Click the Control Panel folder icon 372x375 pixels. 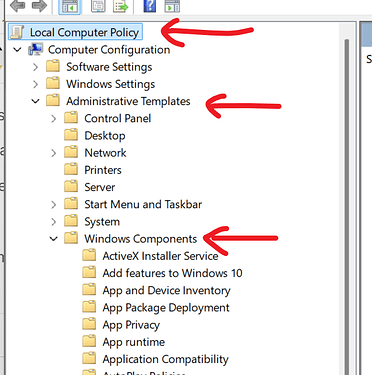tap(71, 118)
